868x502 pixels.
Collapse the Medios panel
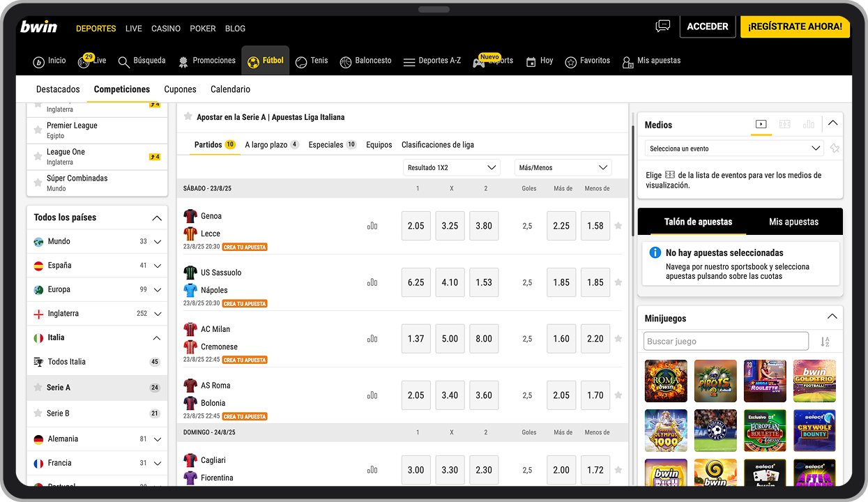[832, 123]
